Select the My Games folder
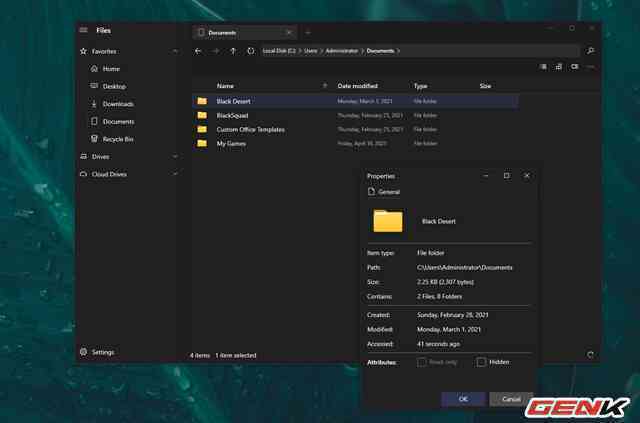The height and width of the screenshot is (423, 640). click(x=231, y=143)
